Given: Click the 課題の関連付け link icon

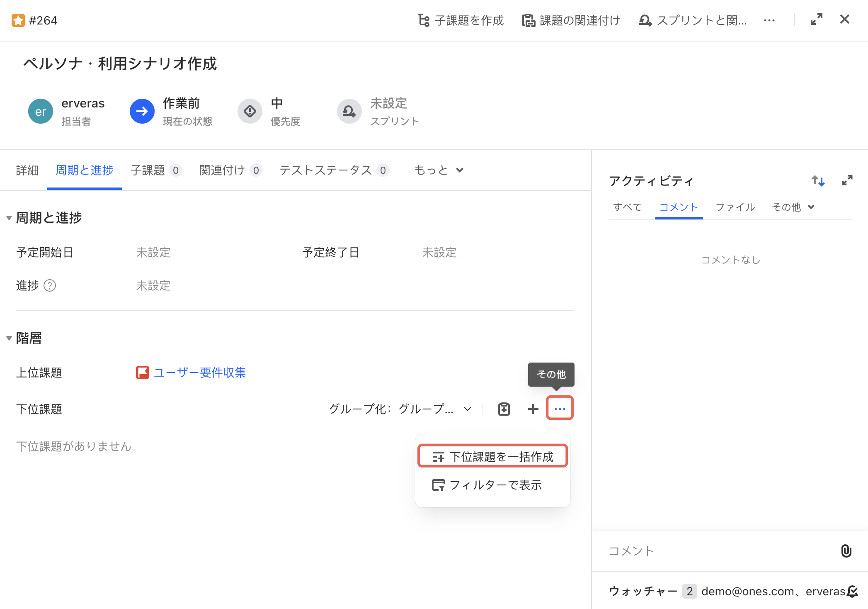Looking at the screenshot, I should [529, 20].
